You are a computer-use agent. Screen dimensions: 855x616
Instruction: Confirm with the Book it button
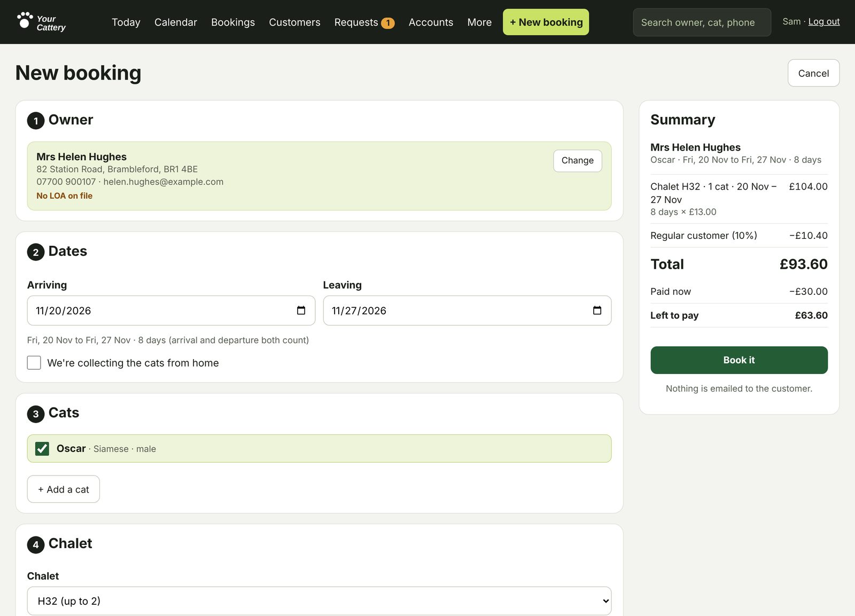click(739, 360)
